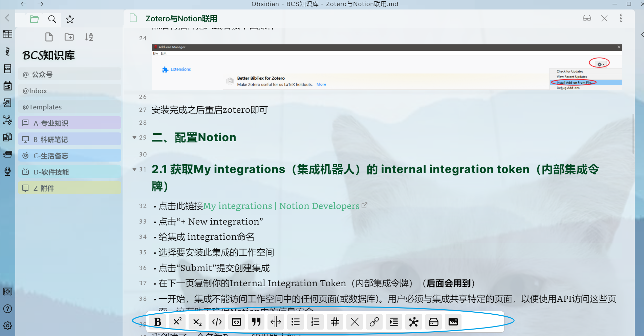The image size is (644, 336).
Task: Create a new folder in file explorer
Action: tap(69, 37)
